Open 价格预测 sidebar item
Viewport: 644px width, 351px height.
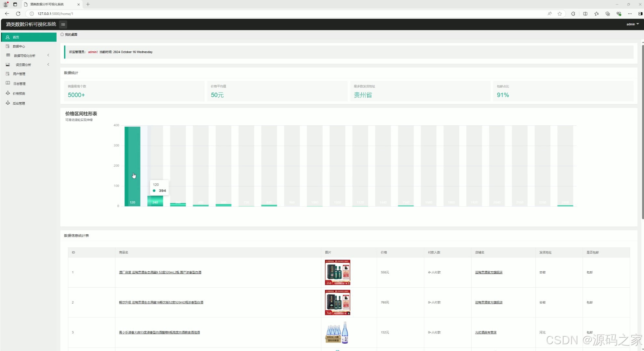19,94
